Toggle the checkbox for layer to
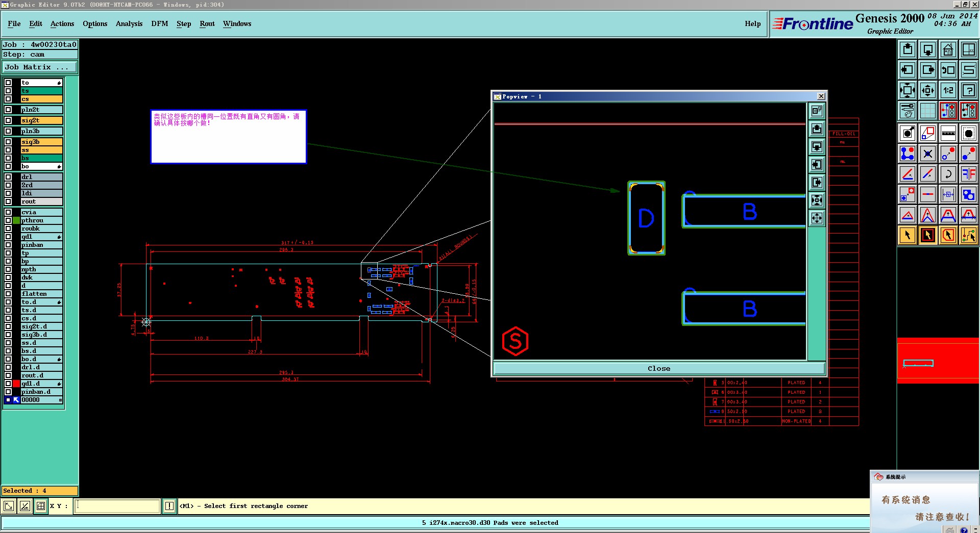 [x=8, y=83]
